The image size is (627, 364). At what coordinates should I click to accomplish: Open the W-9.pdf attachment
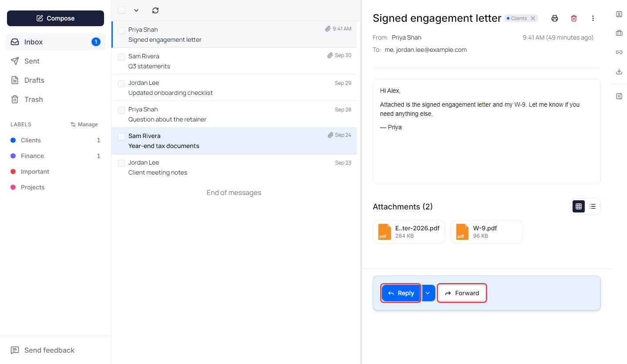pos(486,232)
